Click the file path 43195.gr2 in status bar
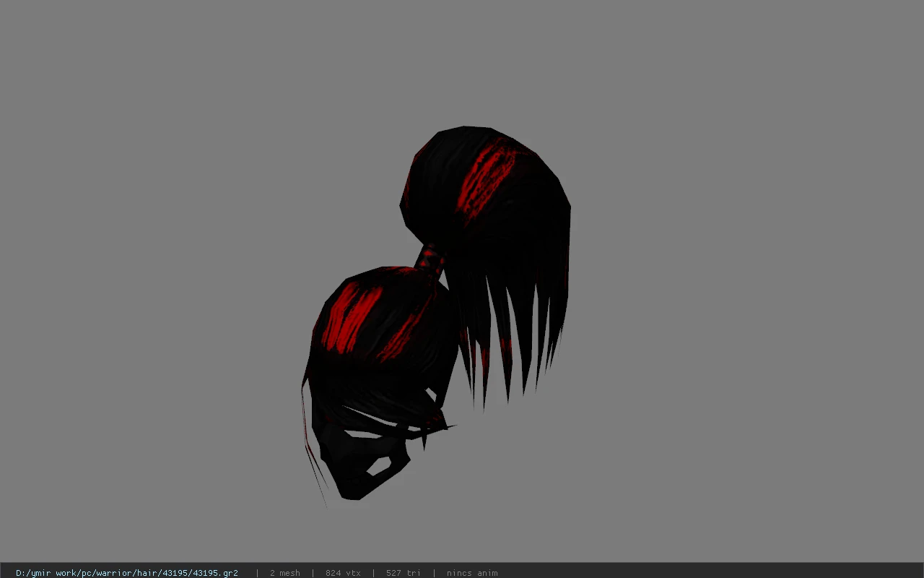 [127, 573]
